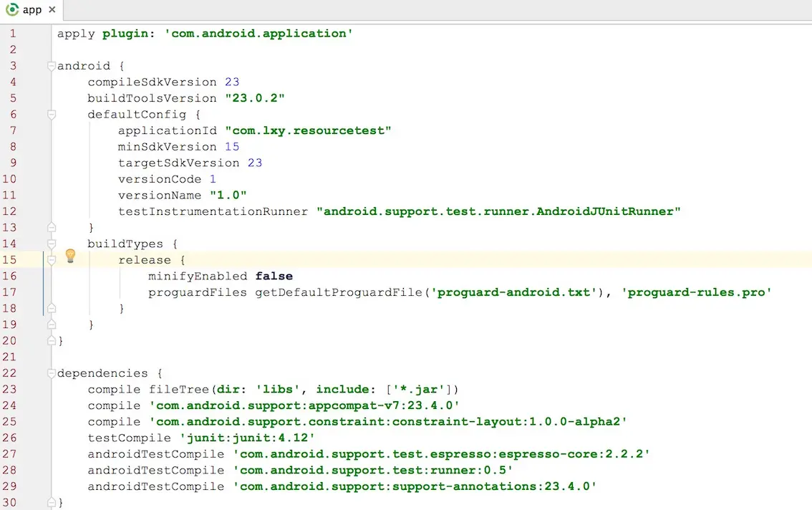This screenshot has height=510, width=812.
Task: Click the constraint-layout dependency string
Action: tap(388, 422)
